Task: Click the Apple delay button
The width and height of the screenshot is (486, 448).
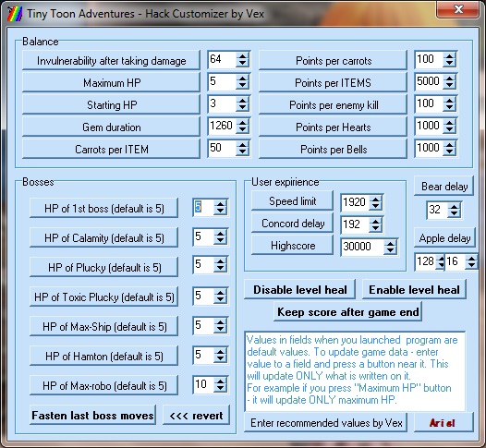Action: click(444, 238)
